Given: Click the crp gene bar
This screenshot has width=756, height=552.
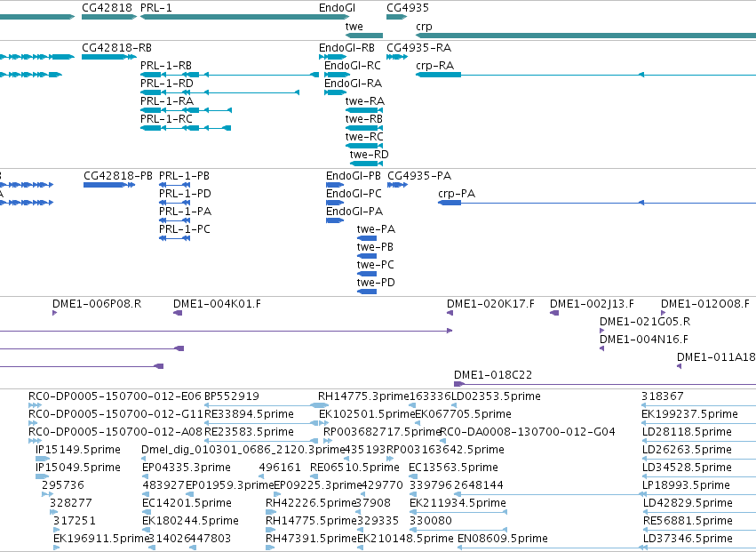Looking at the screenshot, I should 585,36.
